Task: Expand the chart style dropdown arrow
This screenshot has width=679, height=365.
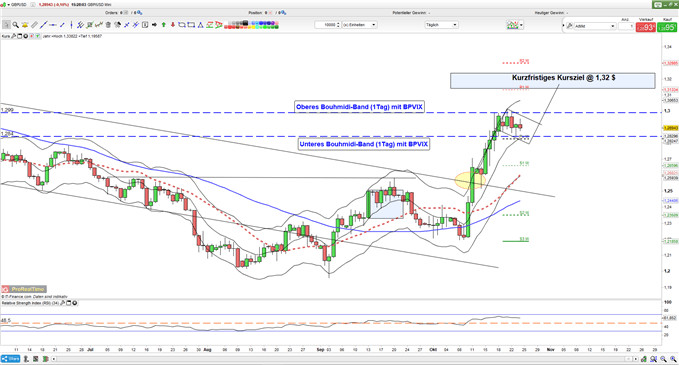Action: (x=521, y=25)
